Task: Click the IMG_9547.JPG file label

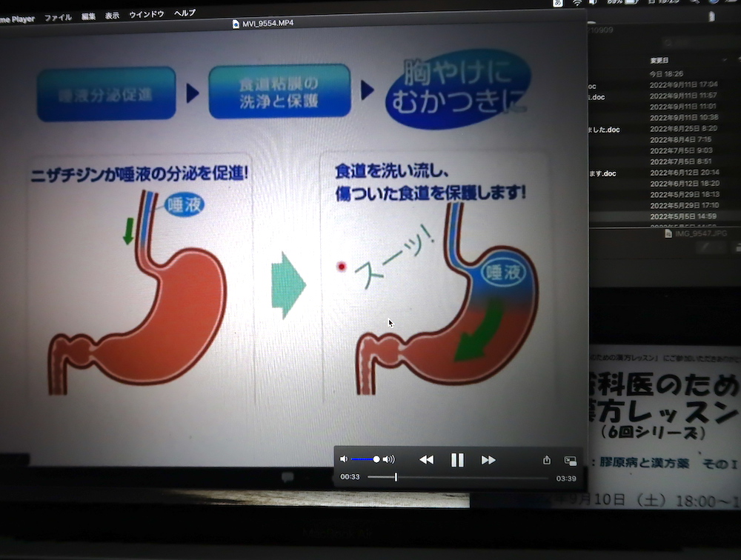Action: [700, 233]
